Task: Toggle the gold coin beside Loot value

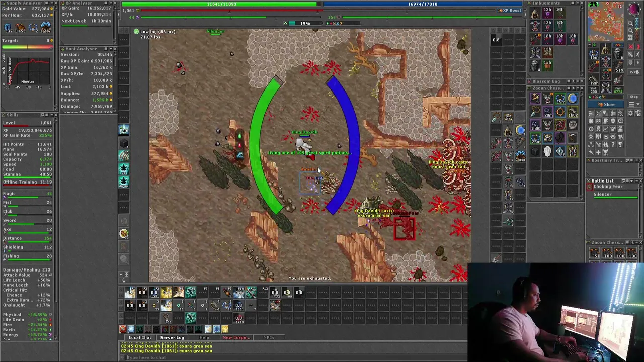Action: coord(111,87)
